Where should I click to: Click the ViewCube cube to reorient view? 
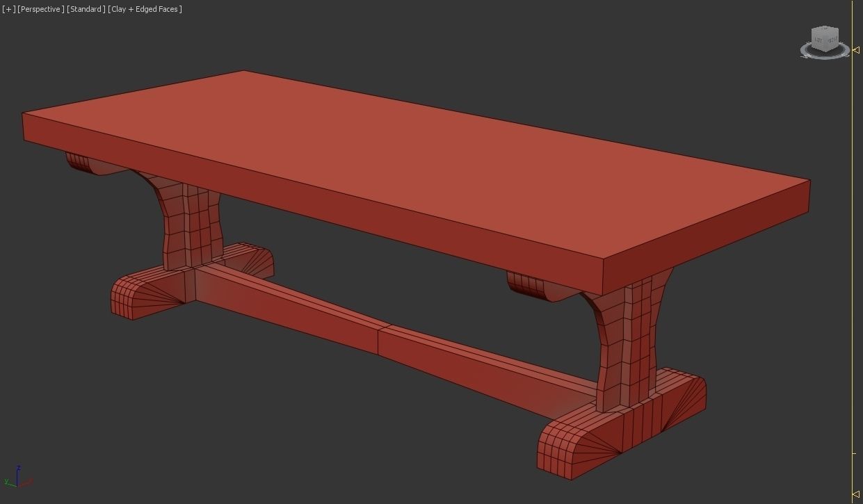[825, 39]
